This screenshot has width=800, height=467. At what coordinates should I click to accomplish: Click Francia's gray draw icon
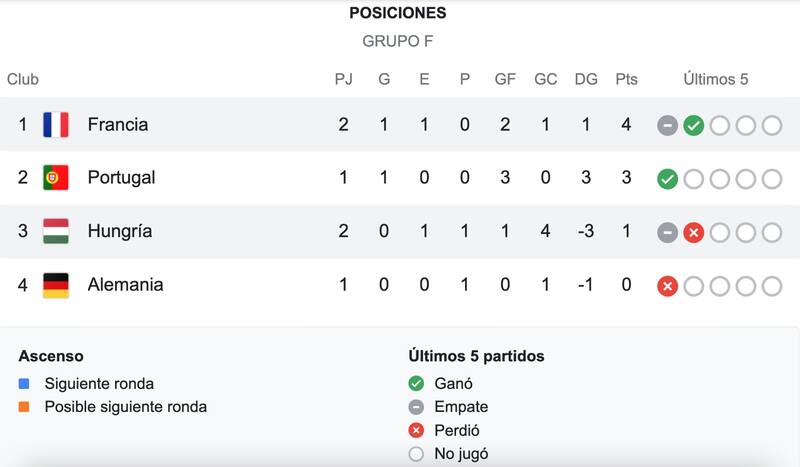click(x=667, y=125)
